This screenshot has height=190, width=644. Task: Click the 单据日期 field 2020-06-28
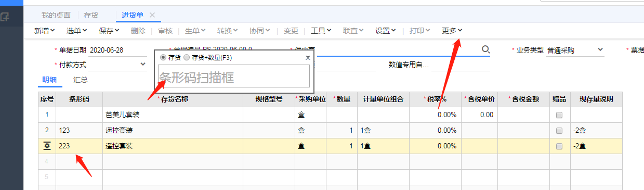pyautogui.click(x=118, y=50)
